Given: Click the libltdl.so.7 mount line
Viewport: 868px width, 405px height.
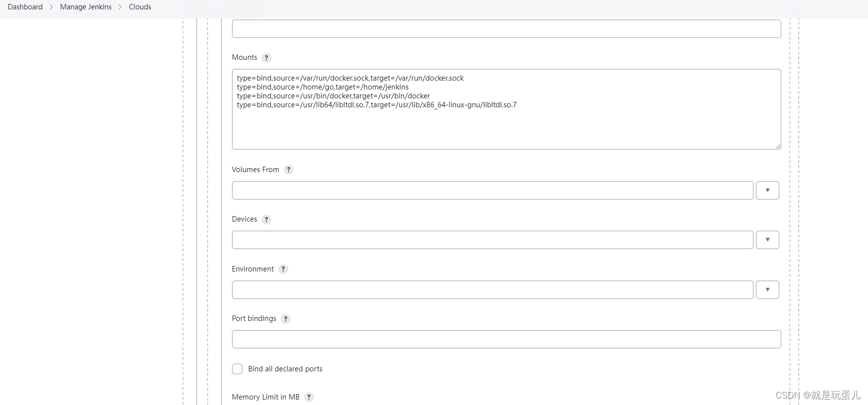Looking at the screenshot, I should pyautogui.click(x=377, y=105).
